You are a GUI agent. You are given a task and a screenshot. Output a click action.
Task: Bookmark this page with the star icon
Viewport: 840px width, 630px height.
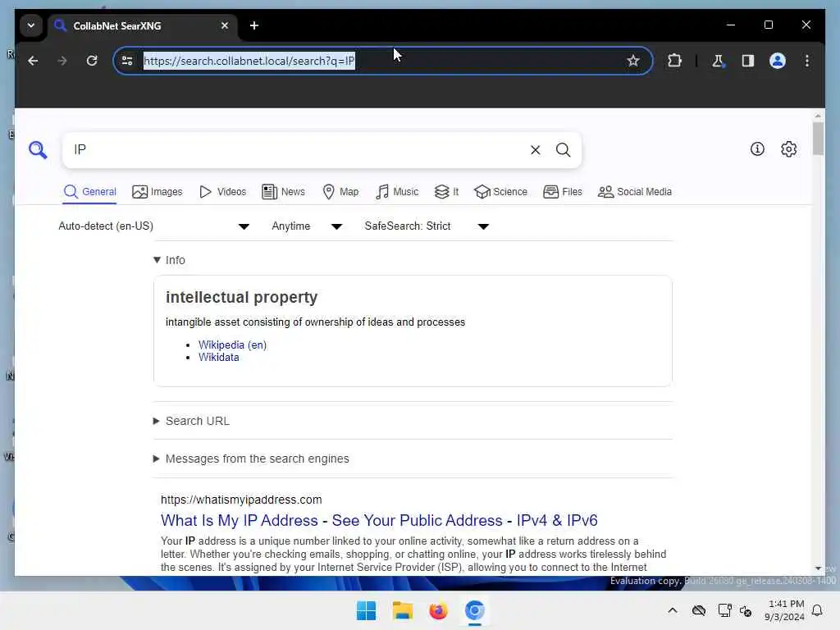(x=633, y=61)
